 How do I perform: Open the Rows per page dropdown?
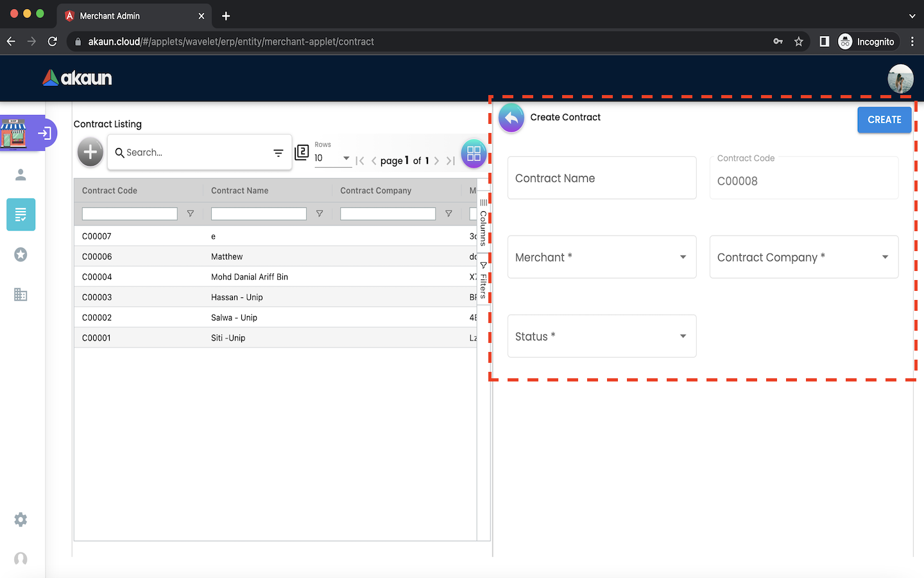332,158
